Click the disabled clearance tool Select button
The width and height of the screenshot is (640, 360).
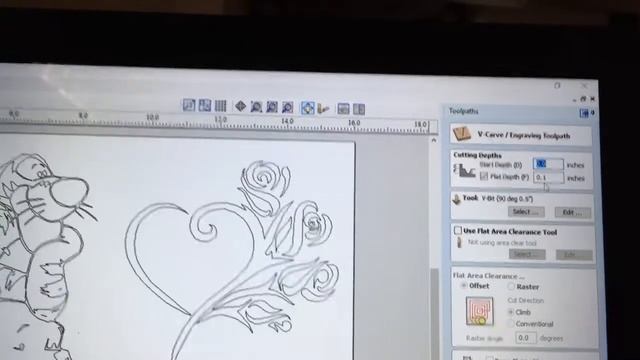(527, 254)
